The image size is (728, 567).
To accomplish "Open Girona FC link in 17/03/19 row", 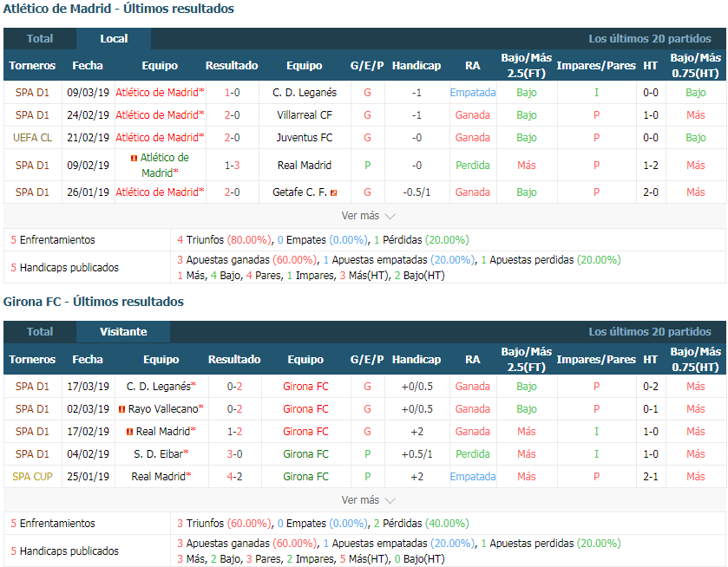I will pos(305,387).
